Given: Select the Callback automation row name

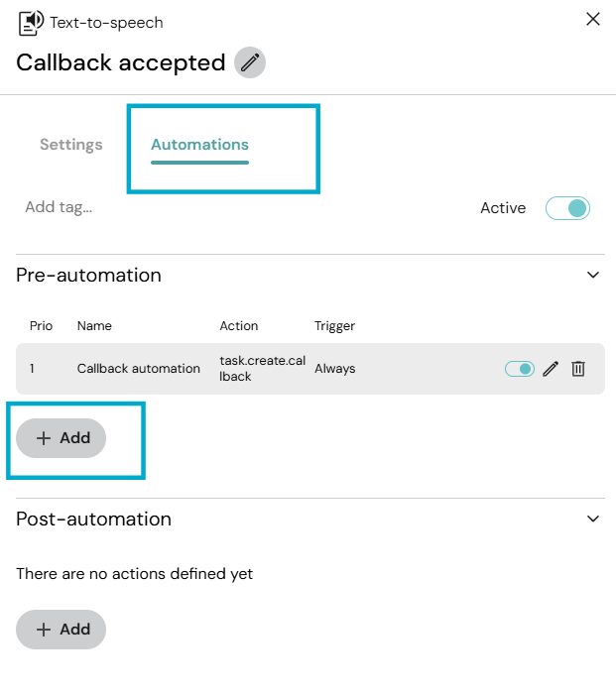Looking at the screenshot, I should [x=139, y=369].
